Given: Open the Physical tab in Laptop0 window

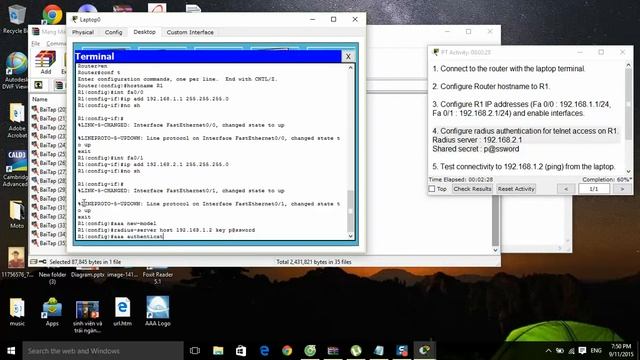Looking at the screenshot, I should click(x=83, y=32).
